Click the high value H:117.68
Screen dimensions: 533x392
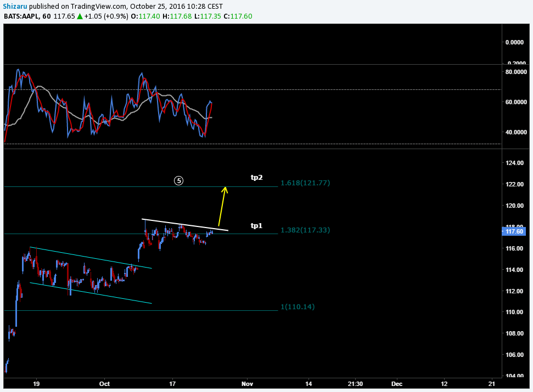(x=177, y=16)
